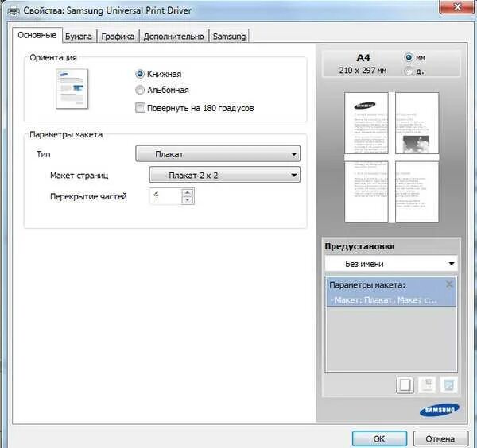
Task: Click the update preset icon
Action: coord(428,385)
